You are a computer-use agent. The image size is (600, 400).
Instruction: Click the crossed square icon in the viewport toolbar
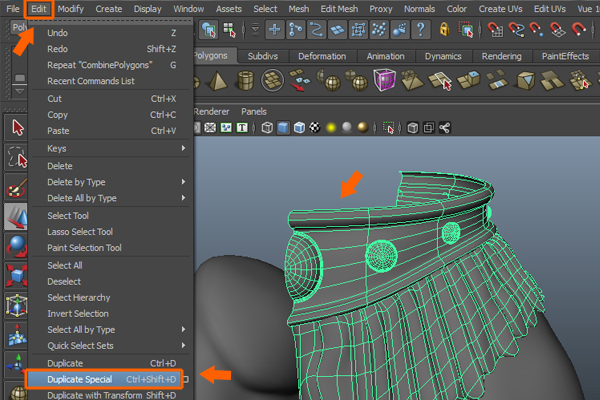tap(210, 127)
